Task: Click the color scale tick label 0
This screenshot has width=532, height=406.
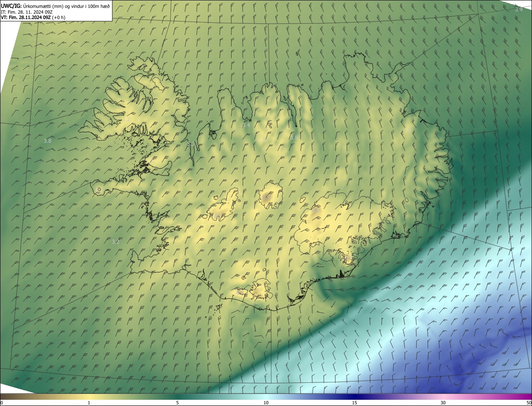Action: tap(2, 403)
